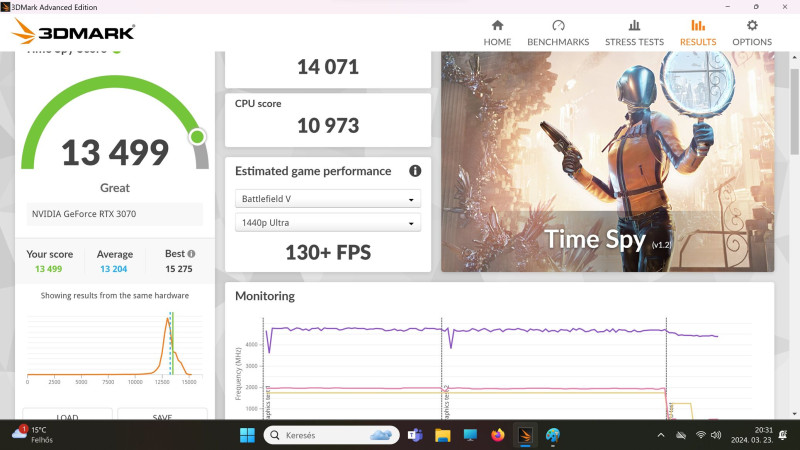The image size is (800, 450).
Task: Click the LOAD button
Action: [x=67, y=414]
